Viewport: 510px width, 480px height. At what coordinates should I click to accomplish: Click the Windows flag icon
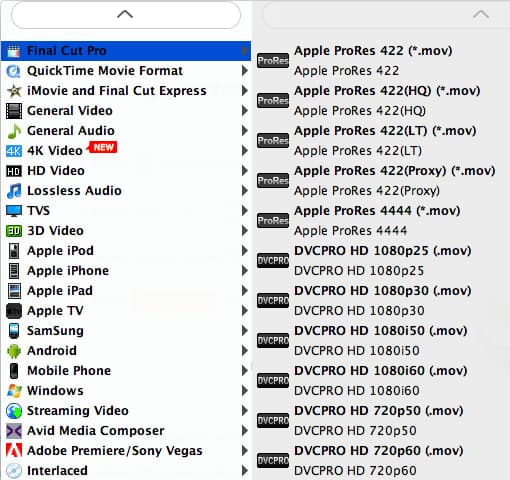tap(14, 391)
